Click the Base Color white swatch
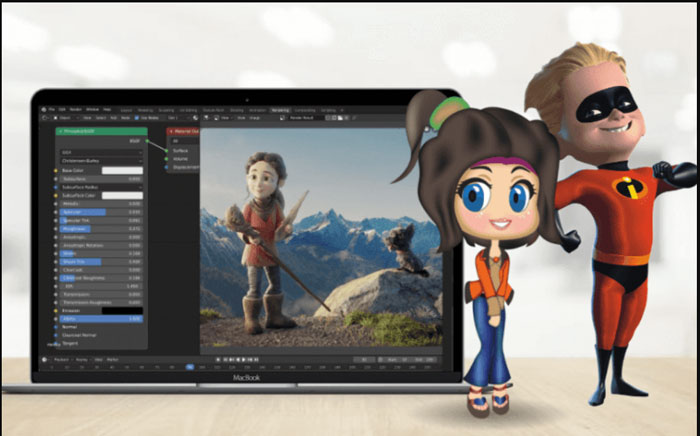Screen dimensions: 700x436 (122, 170)
